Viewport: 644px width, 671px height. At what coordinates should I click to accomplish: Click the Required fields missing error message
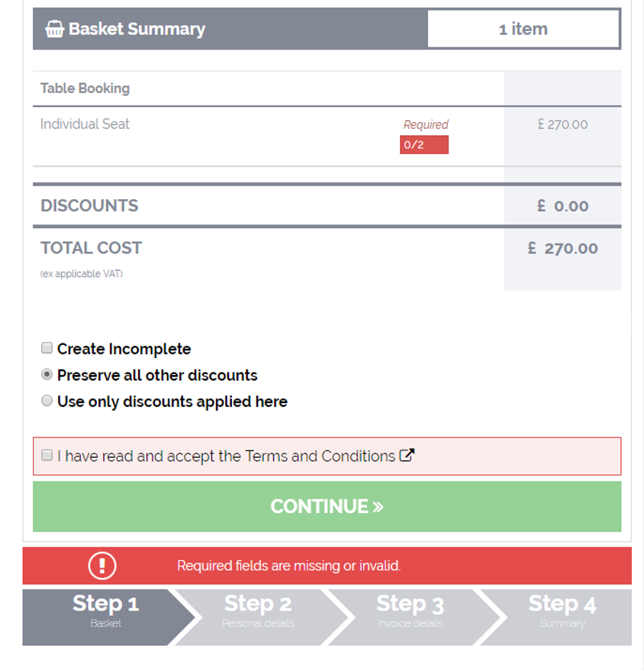pos(288,566)
